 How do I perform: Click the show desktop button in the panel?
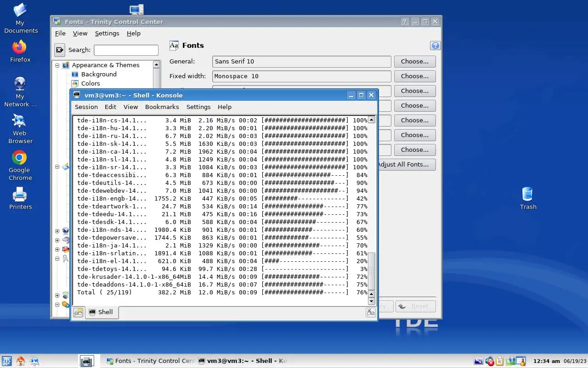click(86, 361)
